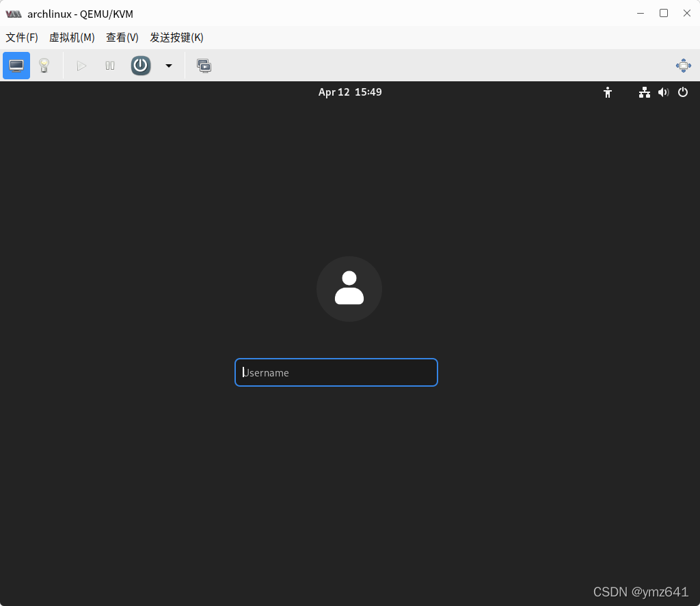Image resolution: width=700 pixels, height=606 pixels.
Task: Click the Apr 12 15:49 clock
Action: 350,92
